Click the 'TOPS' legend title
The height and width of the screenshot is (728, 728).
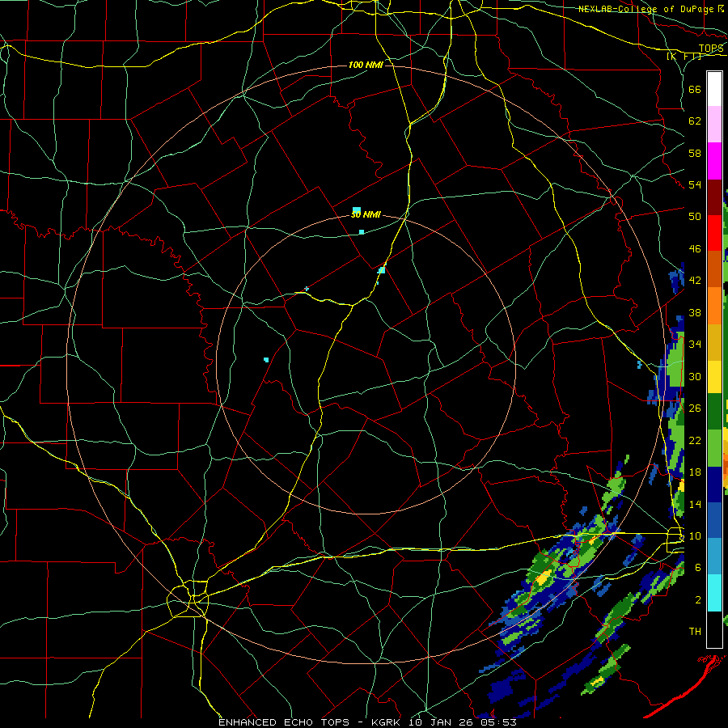pyautogui.click(x=711, y=49)
